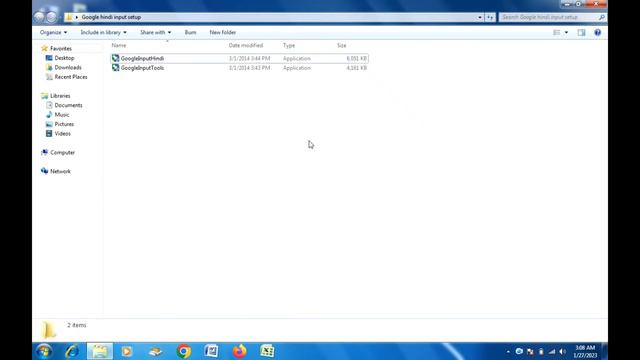Image resolution: width=640 pixels, height=360 pixels.
Task: Sort files by Size column
Action: pyautogui.click(x=342, y=45)
